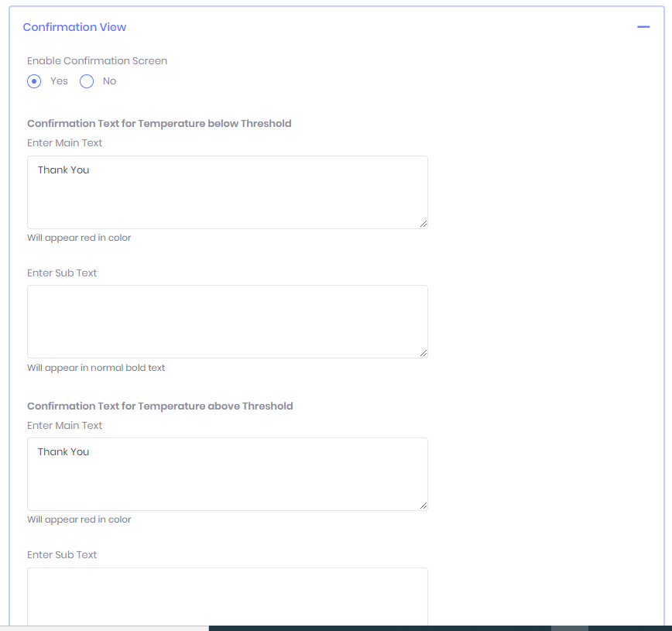Click the 'Will appear in normal bold text' hint
Screen dimensions: 672x631
[x=96, y=368]
